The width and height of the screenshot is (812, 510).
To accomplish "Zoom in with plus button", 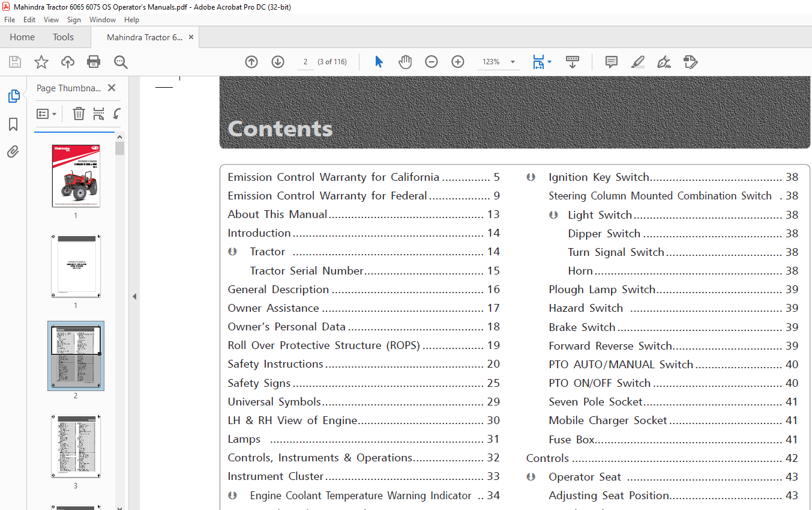I will tap(458, 62).
